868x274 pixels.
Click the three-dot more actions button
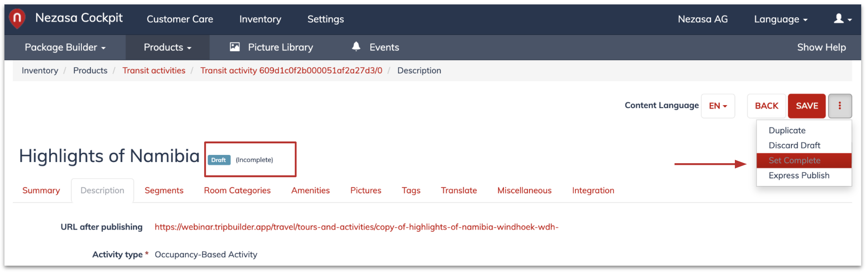click(x=840, y=106)
